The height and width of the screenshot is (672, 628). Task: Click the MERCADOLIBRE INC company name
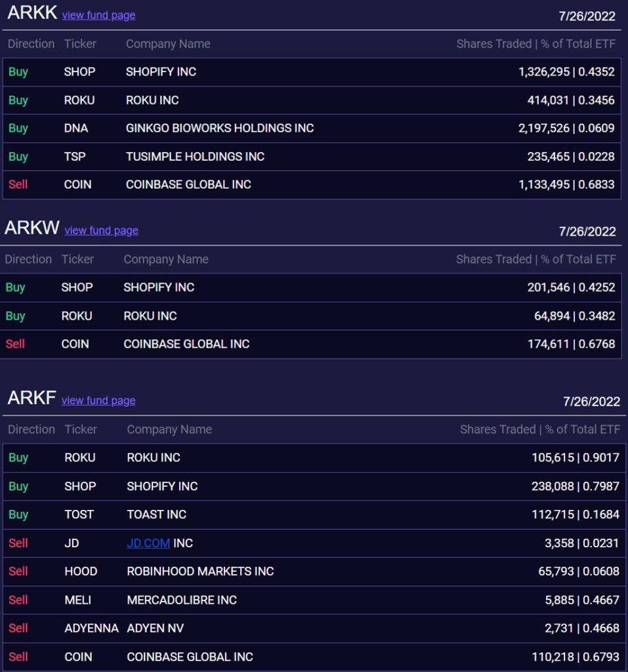click(182, 600)
